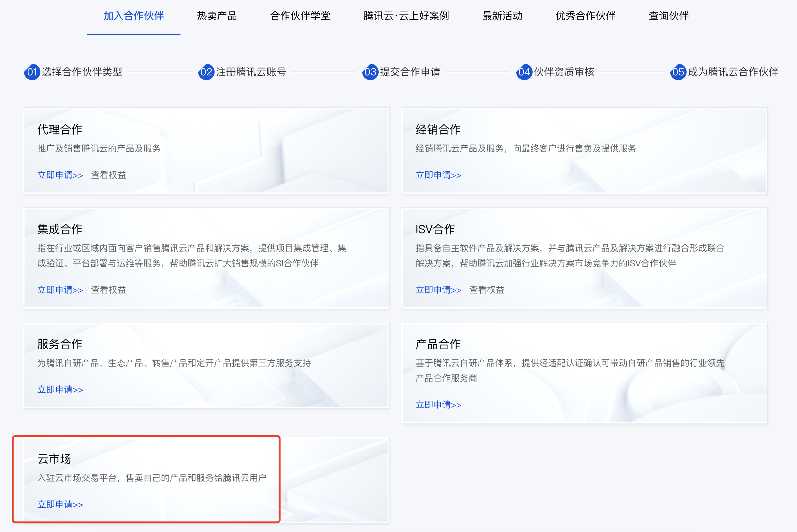Open 查看权益 under 集成合作
797x532 pixels.
coord(109,290)
